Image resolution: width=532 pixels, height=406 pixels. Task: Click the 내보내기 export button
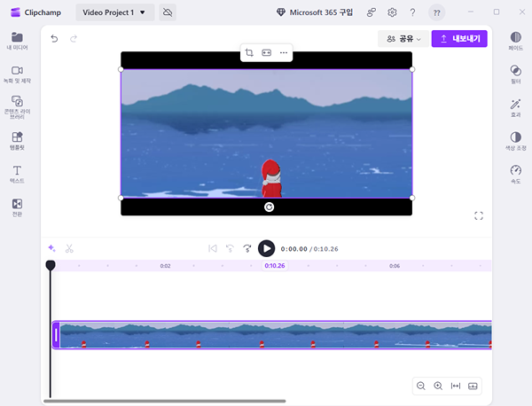[459, 39]
